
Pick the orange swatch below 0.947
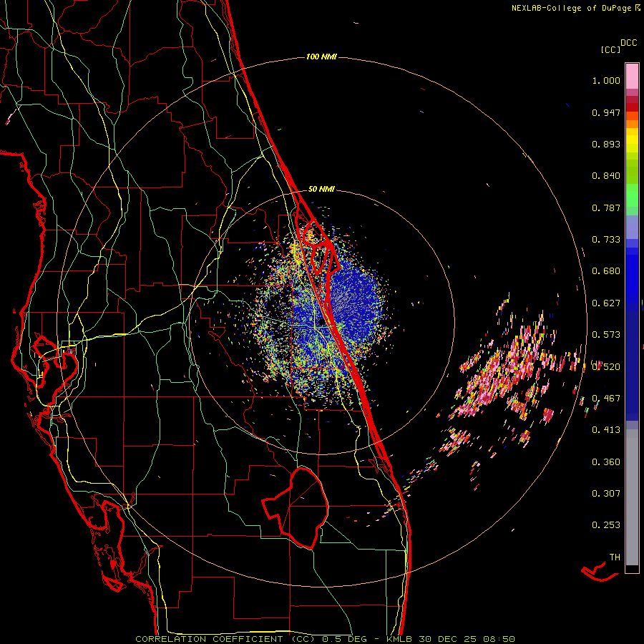click(x=632, y=124)
